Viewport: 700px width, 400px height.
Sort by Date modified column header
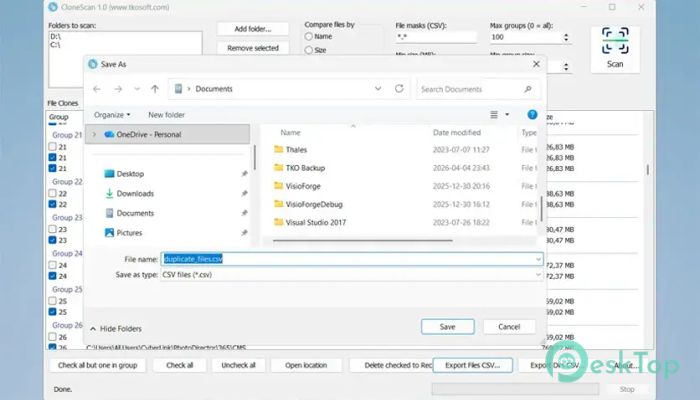click(457, 133)
